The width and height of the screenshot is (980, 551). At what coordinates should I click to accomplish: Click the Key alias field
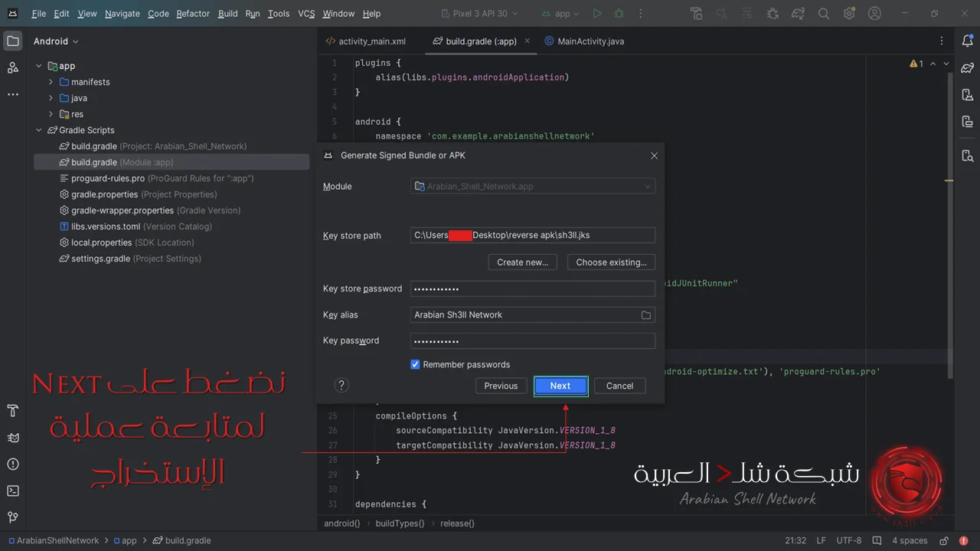[533, 315]
